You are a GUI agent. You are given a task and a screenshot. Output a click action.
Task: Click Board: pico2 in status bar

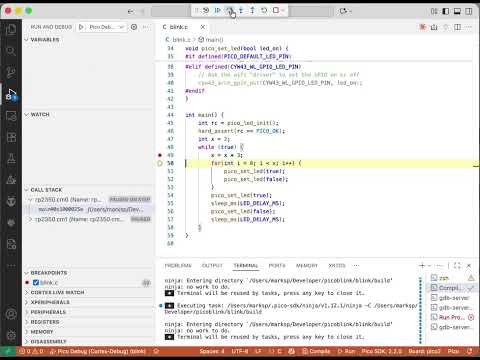point(424,351)
